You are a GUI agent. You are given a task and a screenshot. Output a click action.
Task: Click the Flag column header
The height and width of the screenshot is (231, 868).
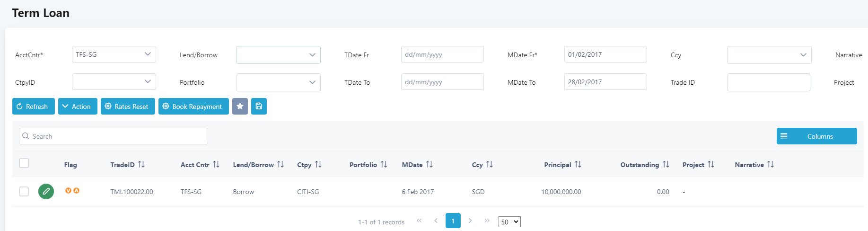click(x=70, y=165)
